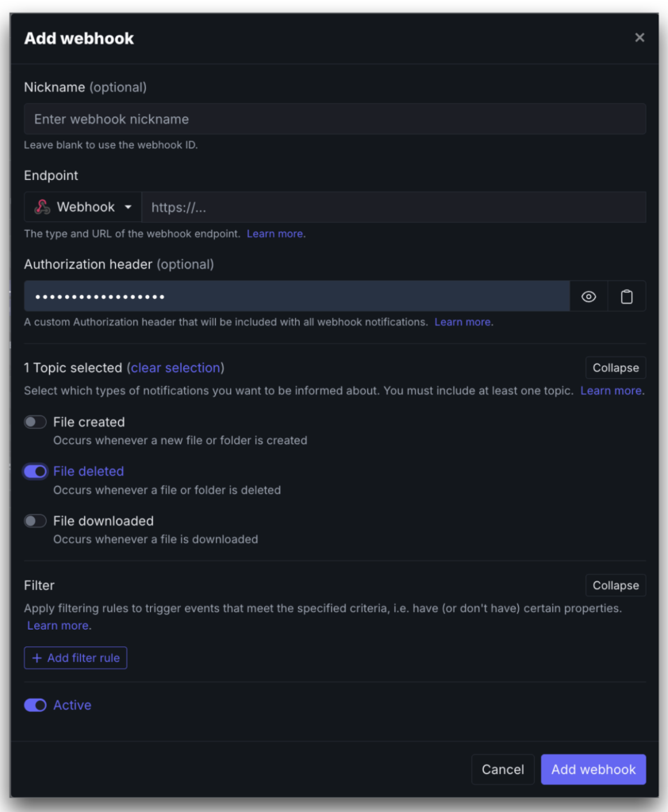Reveal the Authorization header value

589,296
